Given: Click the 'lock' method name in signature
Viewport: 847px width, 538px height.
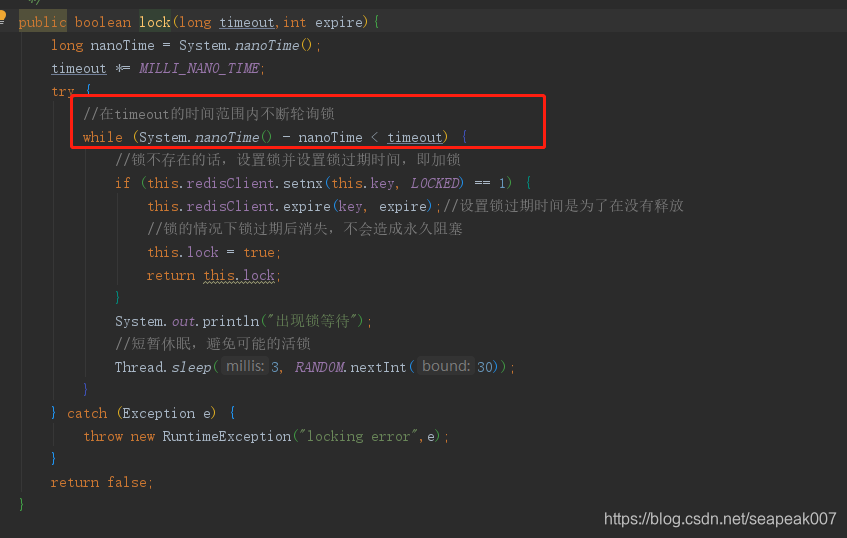Looking at the screenshot, I should point(155,22).
